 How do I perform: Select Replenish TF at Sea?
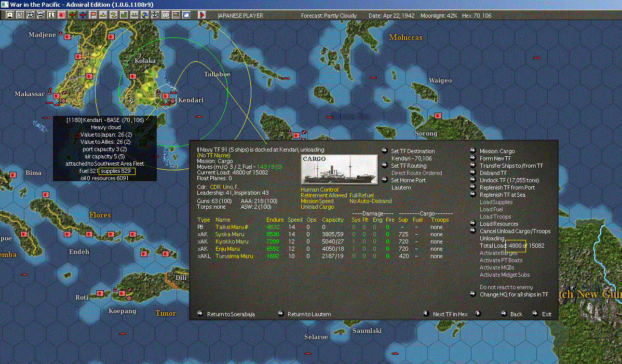[502, 195]
